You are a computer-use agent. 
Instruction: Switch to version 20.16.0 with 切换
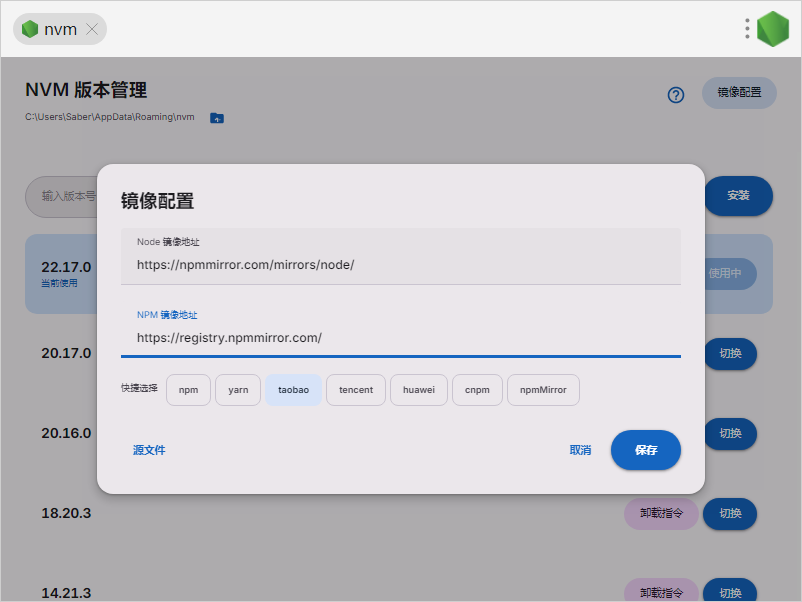coord(730,434)
